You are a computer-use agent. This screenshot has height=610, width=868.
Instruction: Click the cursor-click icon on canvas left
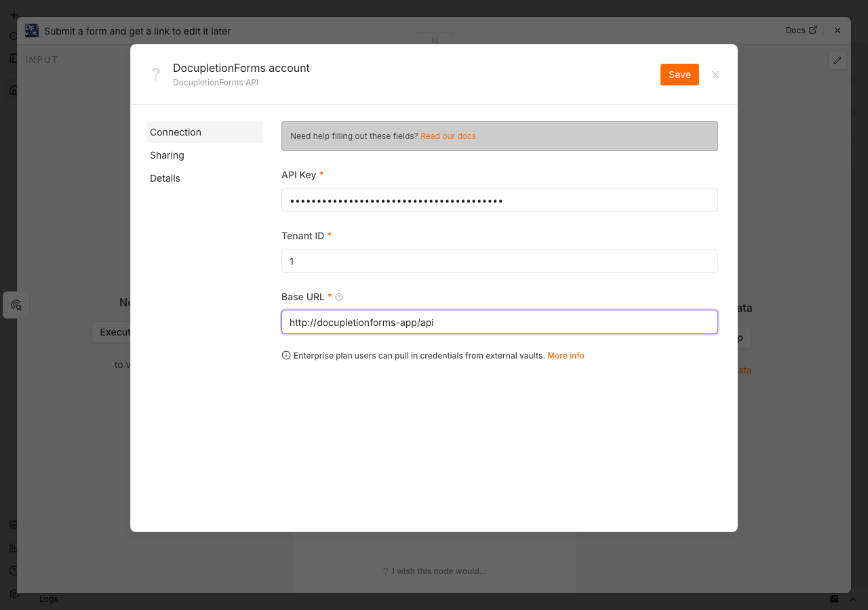tap(16, 305)
